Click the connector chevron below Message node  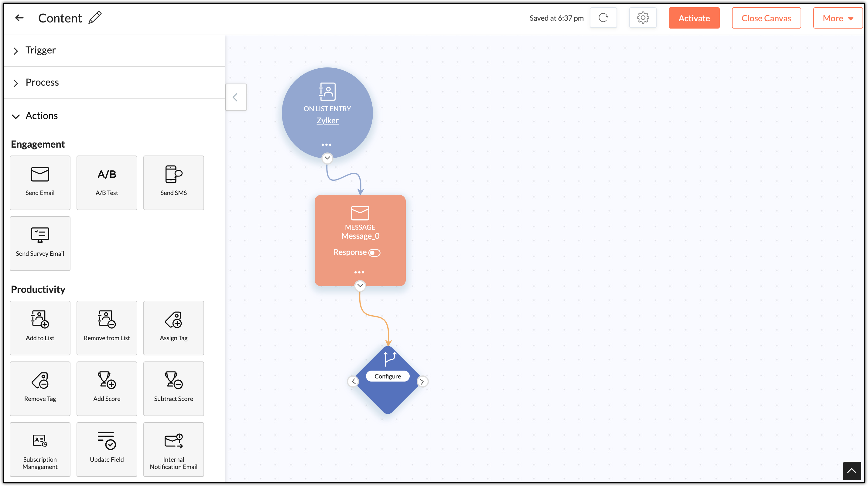[360, 286]
